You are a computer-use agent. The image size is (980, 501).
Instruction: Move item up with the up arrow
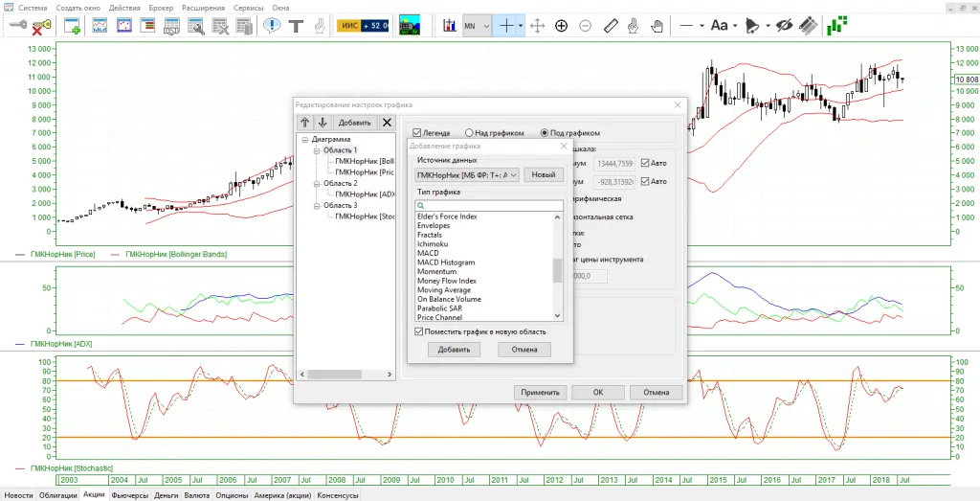pos(305,123)
